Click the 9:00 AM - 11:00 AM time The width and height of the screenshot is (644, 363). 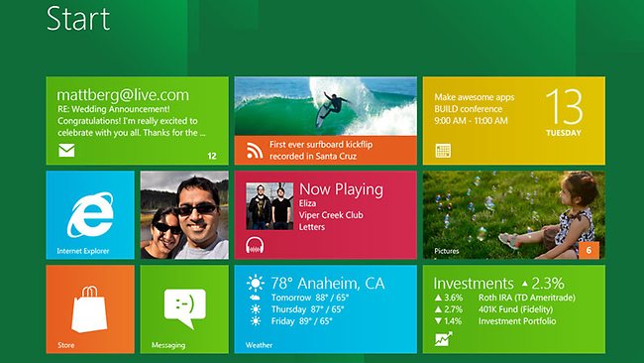click(x=471, y=121)
